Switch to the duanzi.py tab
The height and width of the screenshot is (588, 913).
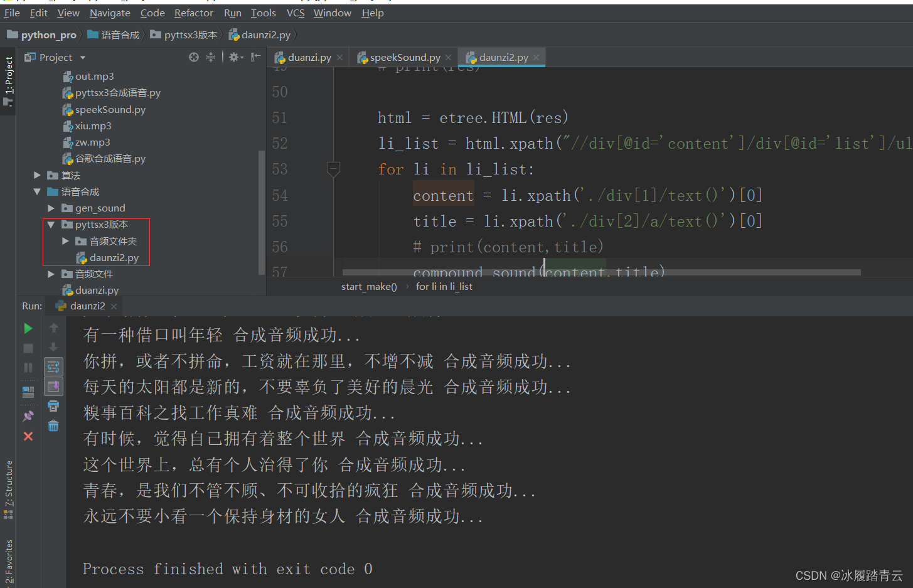coord(309,57)
